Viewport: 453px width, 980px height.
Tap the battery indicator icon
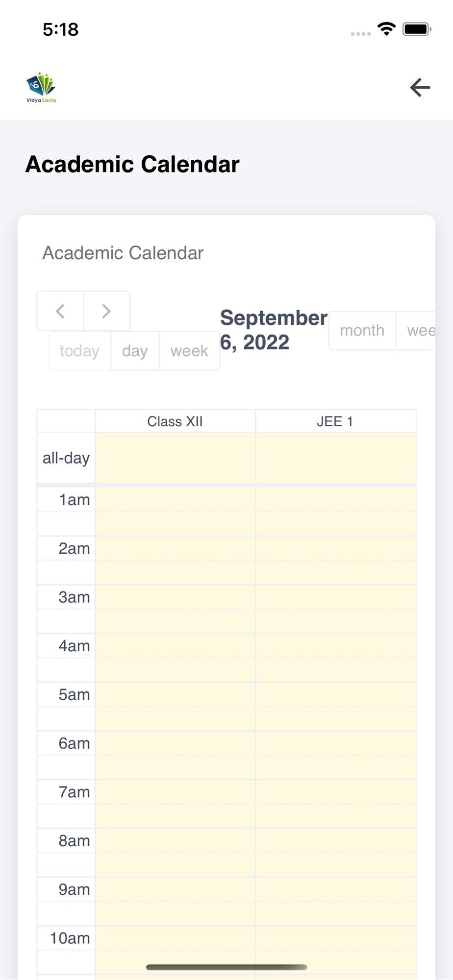417,29
